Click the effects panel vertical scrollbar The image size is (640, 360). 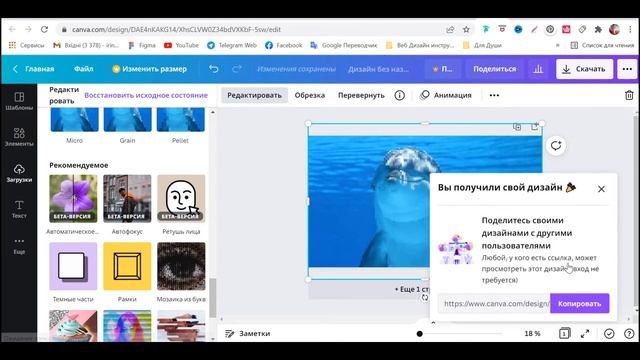[212, 298]
